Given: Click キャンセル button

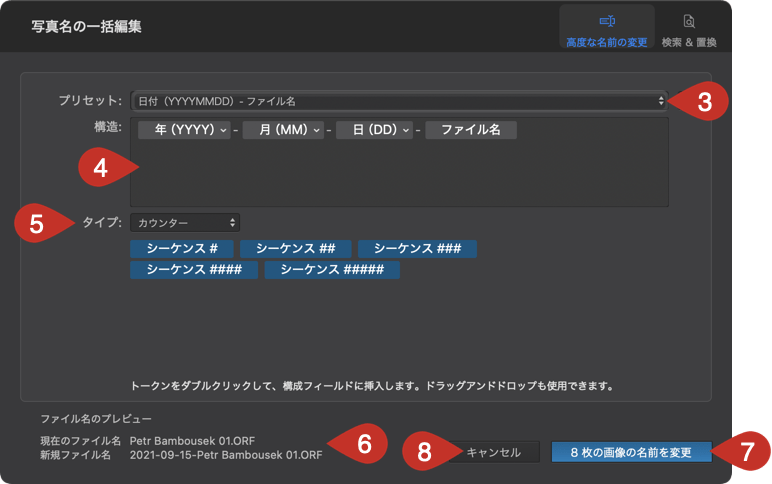Looking at the screenshot, I should 494,452.
